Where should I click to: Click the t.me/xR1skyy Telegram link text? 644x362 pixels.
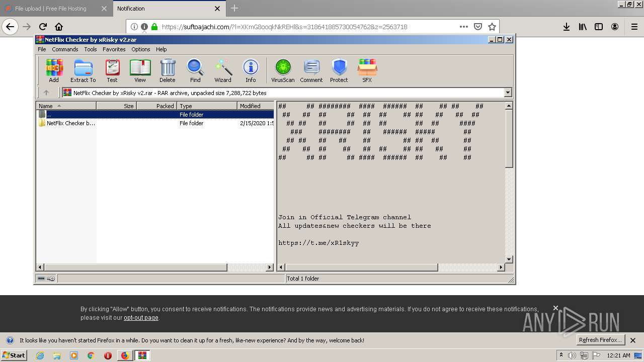tap(318, 243)
